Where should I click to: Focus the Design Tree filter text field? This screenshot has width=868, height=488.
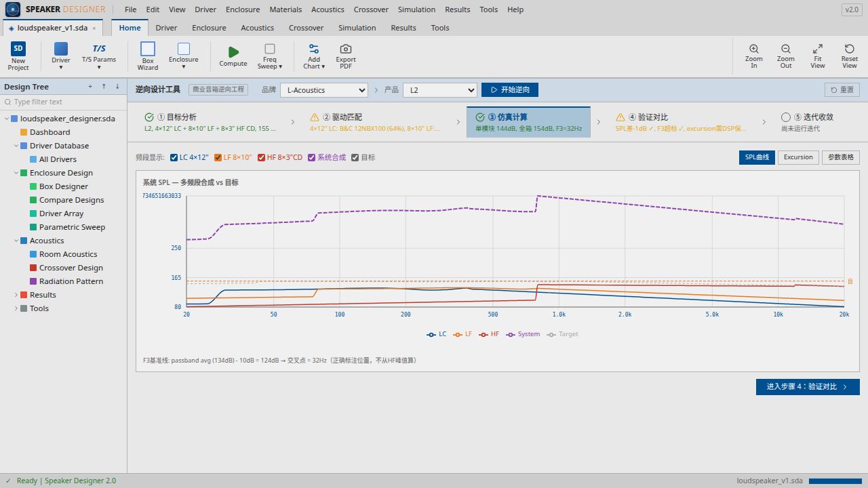click(x=64, y=102)
